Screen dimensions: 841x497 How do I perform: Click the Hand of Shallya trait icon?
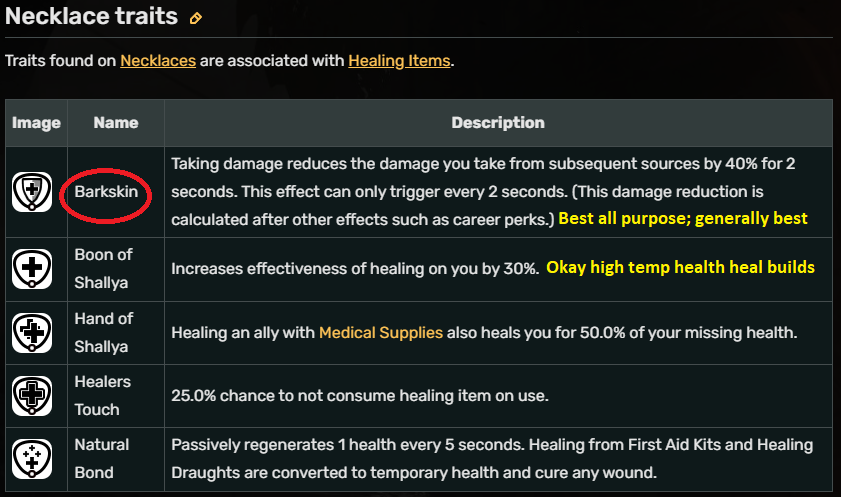(x=32, y=333)
